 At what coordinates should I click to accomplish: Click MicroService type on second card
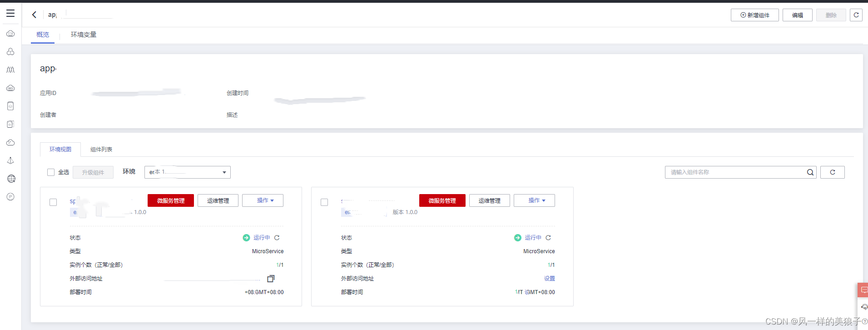[x=539, y=251]
